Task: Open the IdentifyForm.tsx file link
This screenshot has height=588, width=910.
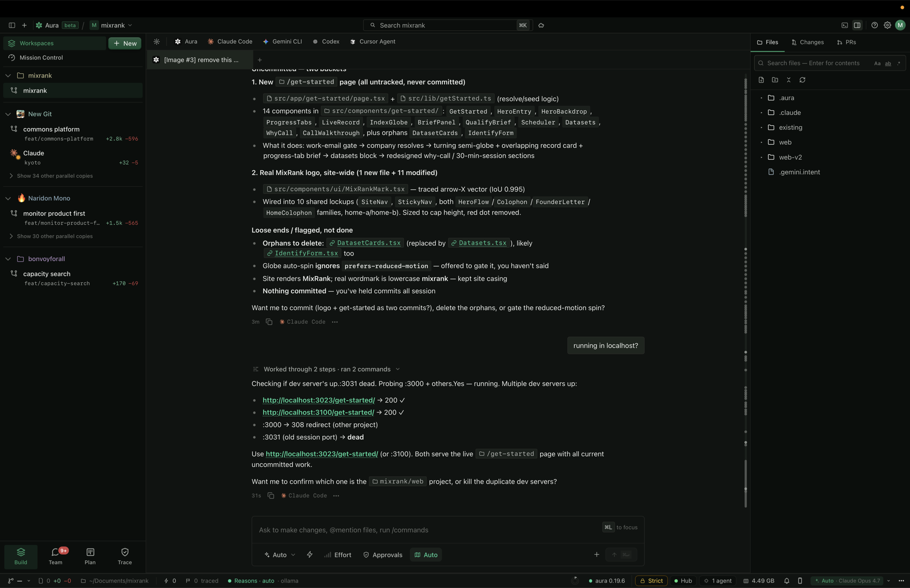Action: coord(302,253)
